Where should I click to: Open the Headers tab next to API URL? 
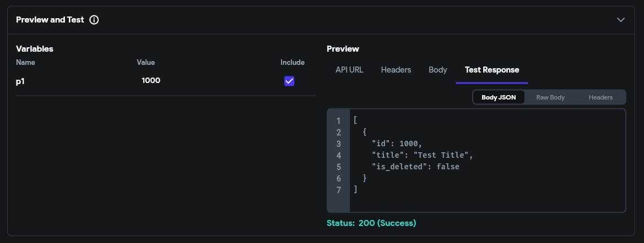[x=396, y=70]
